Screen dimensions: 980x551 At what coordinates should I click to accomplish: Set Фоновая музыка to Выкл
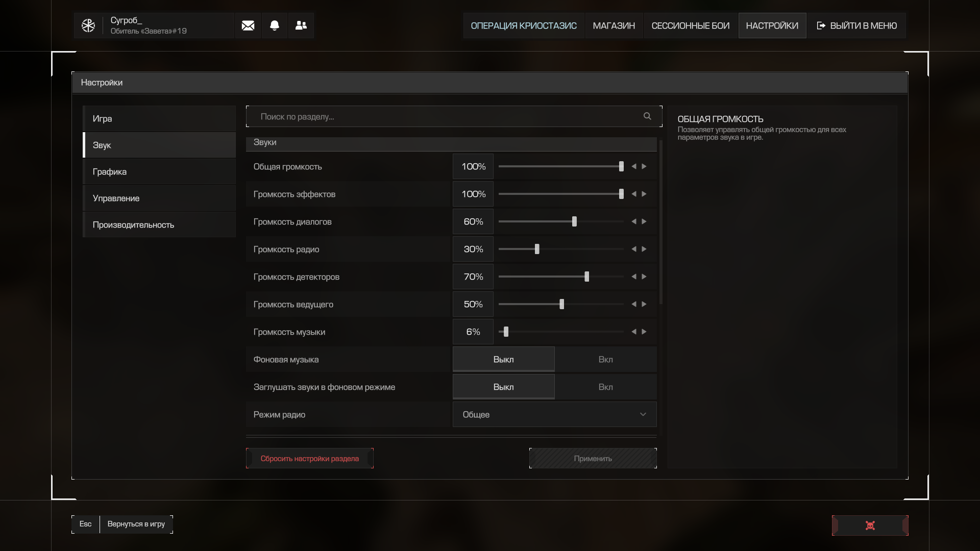tap(503, 359)
